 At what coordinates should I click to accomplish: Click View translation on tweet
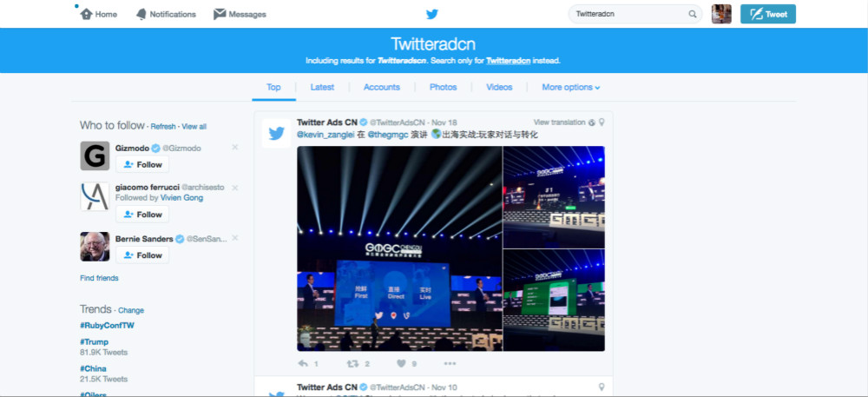point(559,122)
